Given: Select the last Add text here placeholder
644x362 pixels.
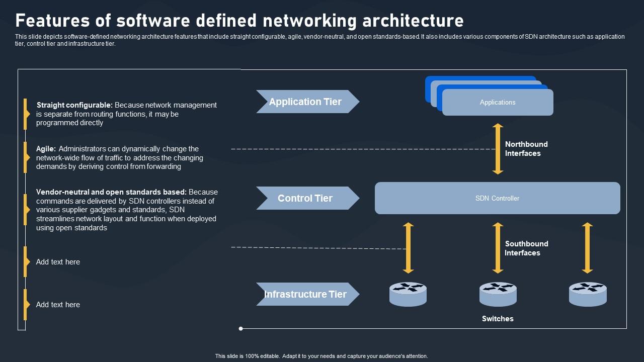Looking at the screenshot, I should pos(58,305).
